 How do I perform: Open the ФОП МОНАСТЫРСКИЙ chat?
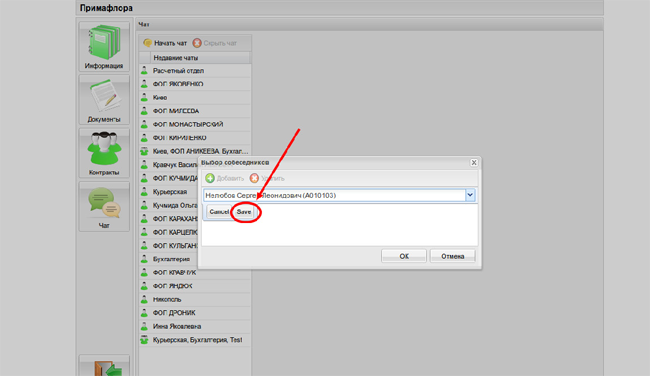click(195, 124)
